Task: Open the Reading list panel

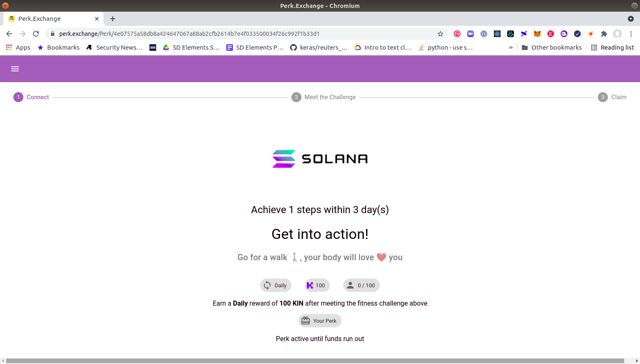Action: point(612,48)
